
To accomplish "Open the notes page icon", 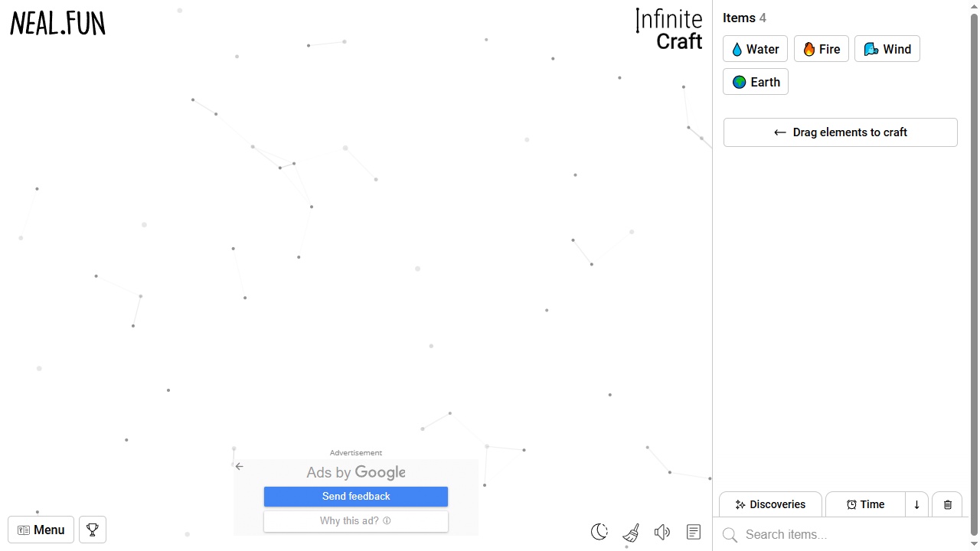I will [x=694, y=532].
